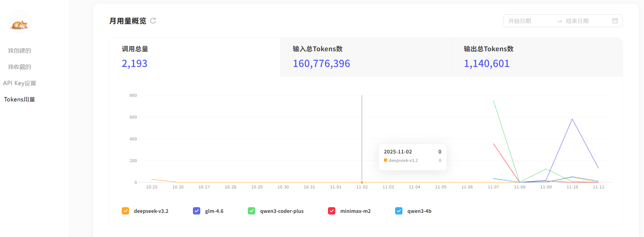
Task: Switch to the 输出总Tokens数 card
Action: [537, 57]
